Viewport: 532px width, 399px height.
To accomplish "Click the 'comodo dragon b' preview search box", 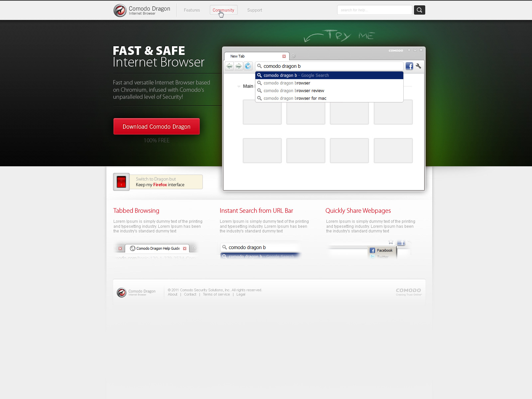I will (261, 247).
